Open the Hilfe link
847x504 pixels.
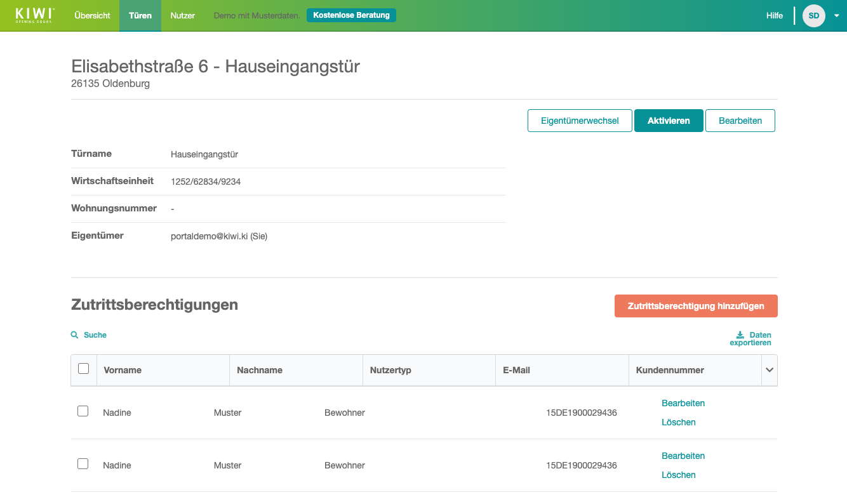(x=774, y=16)
